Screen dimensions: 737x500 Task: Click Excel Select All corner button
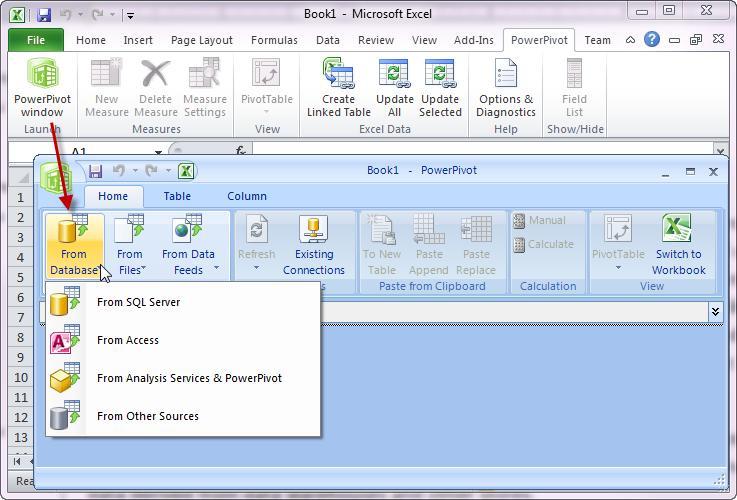click(21, 177)
